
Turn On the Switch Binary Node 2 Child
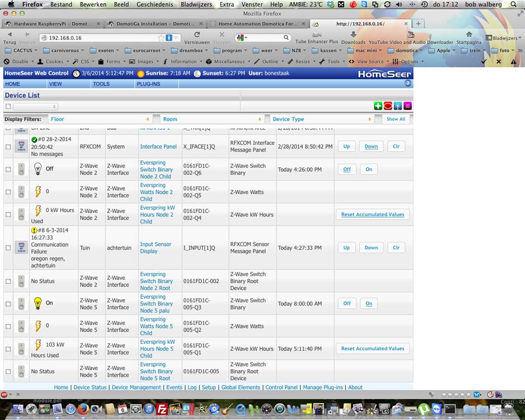coord(369,170)
